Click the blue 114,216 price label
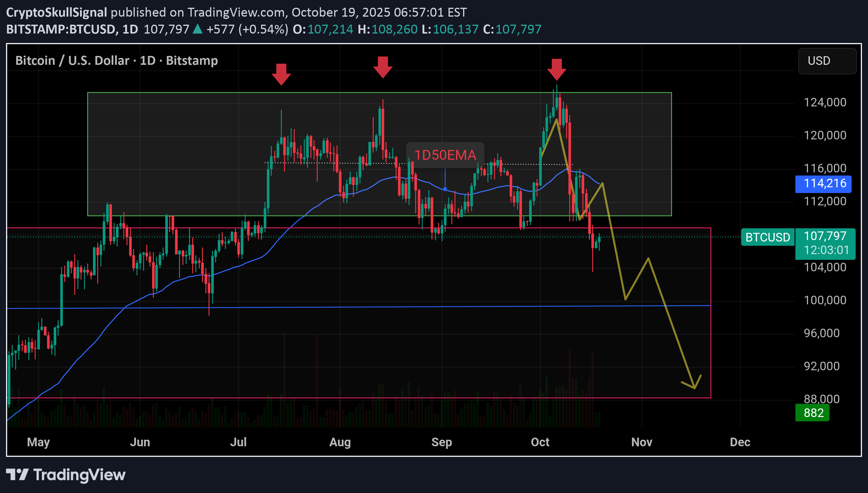The height and width of the screenshot is (493, 868). tap(823, 184)
